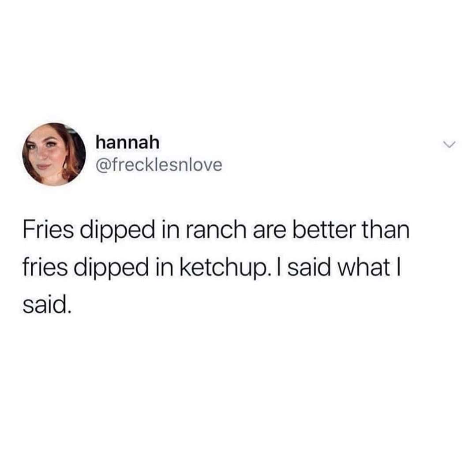The image size is (476, 474).
Task: Click the final word "said." on the last line
Action: (x=47, y=306)
